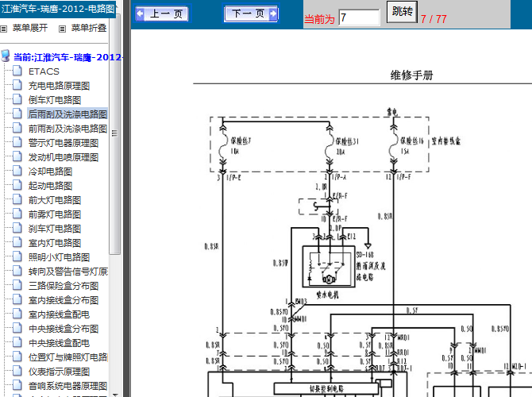532x397 pixels.
Task: Click document icon next to 警示灯电器原理图
Action: (17, 142)
